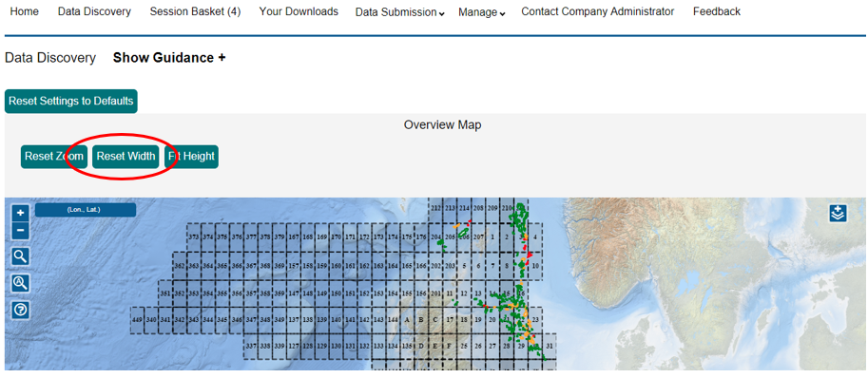Viewport: 868px width, 378px height.
Task: Select quadrant 12 on the map
Action: click(x=464, y=293)
